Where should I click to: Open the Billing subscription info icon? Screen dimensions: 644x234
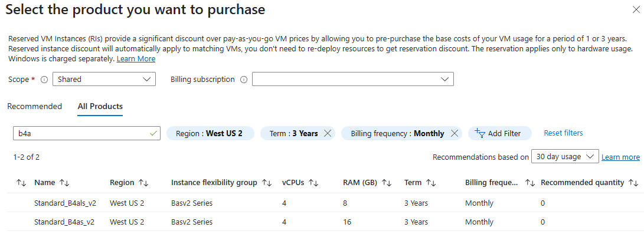(244, 80)
